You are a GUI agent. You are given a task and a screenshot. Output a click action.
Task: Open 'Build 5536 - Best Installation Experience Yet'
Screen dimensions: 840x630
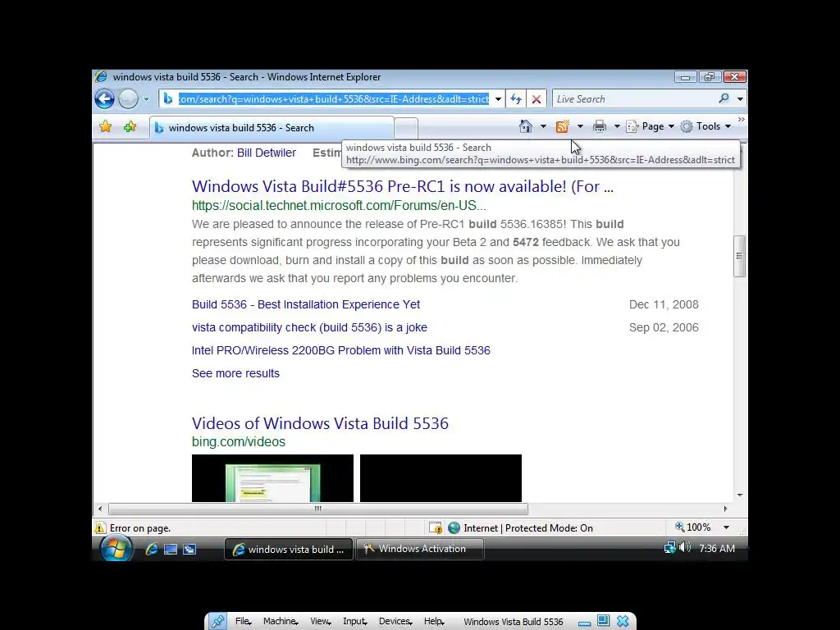click(x=306, y=304)
